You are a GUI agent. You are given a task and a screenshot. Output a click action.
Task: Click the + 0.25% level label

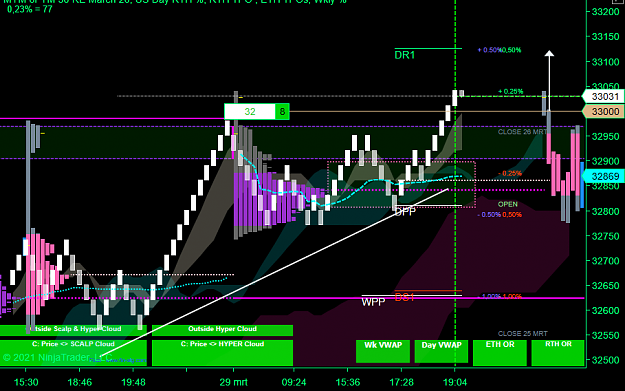click(511, 92)
